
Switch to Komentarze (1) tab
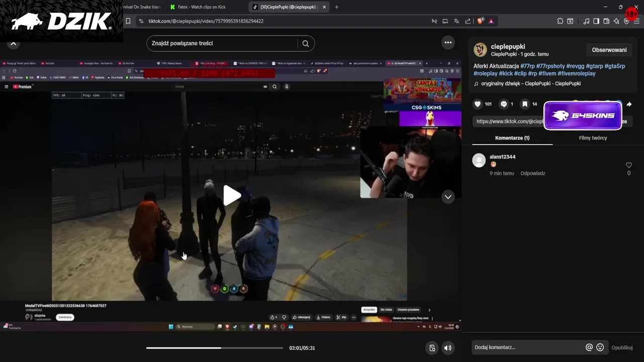pos(512,138)
